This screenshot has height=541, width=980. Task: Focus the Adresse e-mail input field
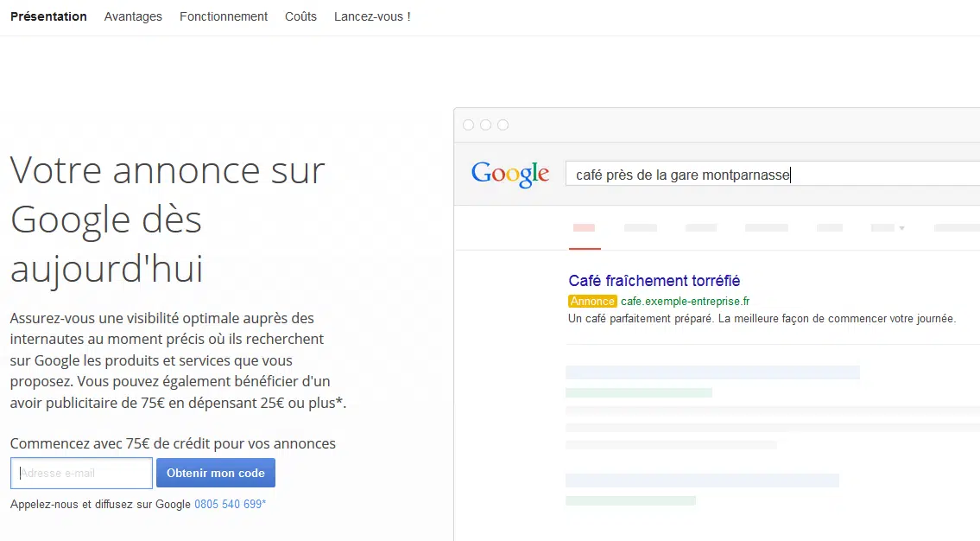[x=81, y=473]
